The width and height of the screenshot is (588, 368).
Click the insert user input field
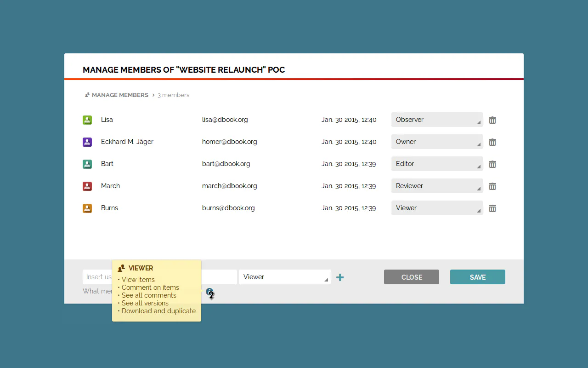[x=160, y=277]
